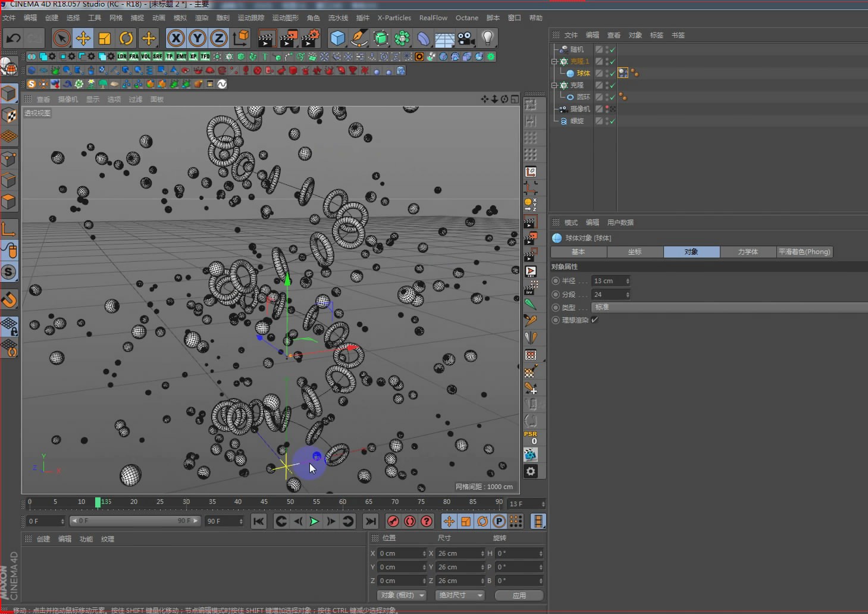Open the 绝对尺寸 size mode dropdown

460,595
